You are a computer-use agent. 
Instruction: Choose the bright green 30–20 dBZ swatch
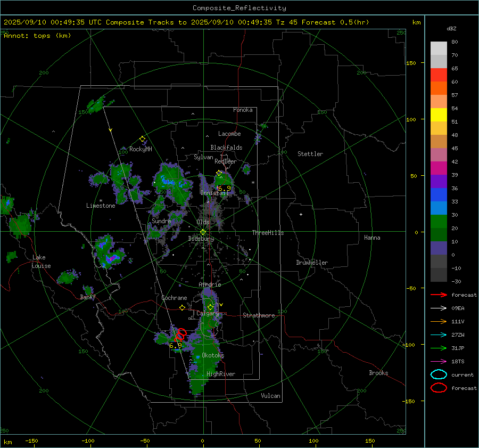coord(439,222)
